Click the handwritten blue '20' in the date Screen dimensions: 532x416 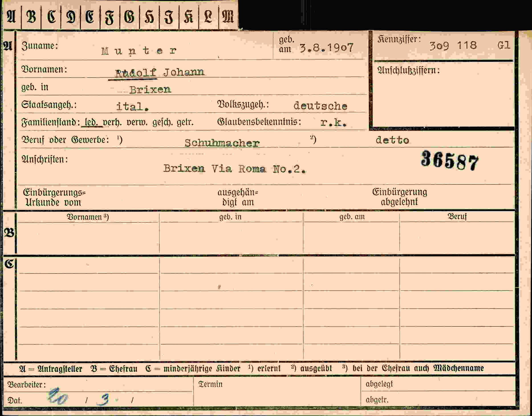(57, 397)
